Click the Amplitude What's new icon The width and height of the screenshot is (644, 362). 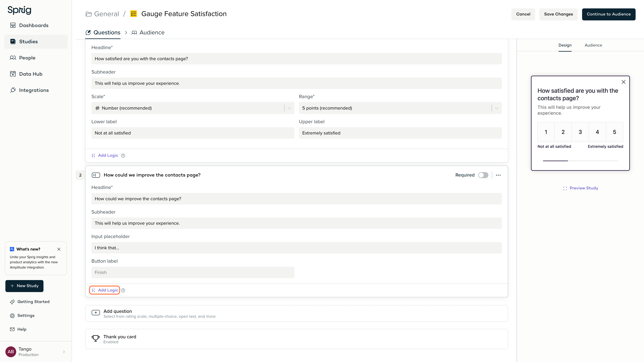click(12, 249)
